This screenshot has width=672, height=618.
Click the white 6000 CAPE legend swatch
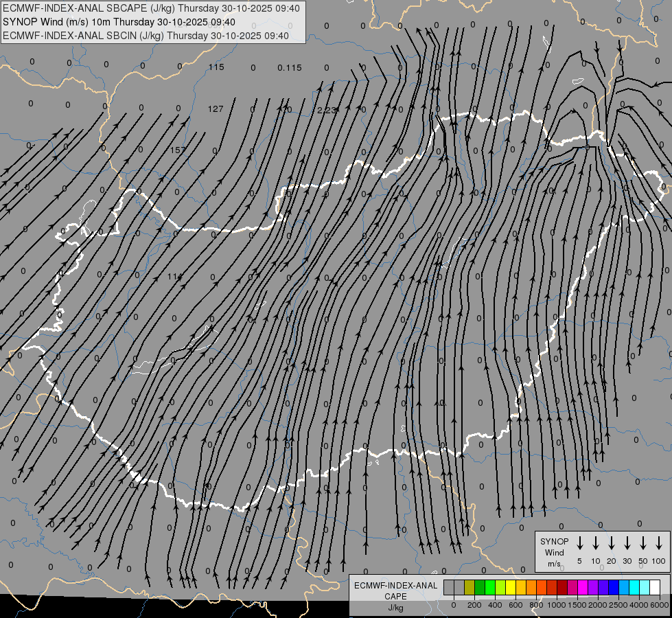click(654, 587)
